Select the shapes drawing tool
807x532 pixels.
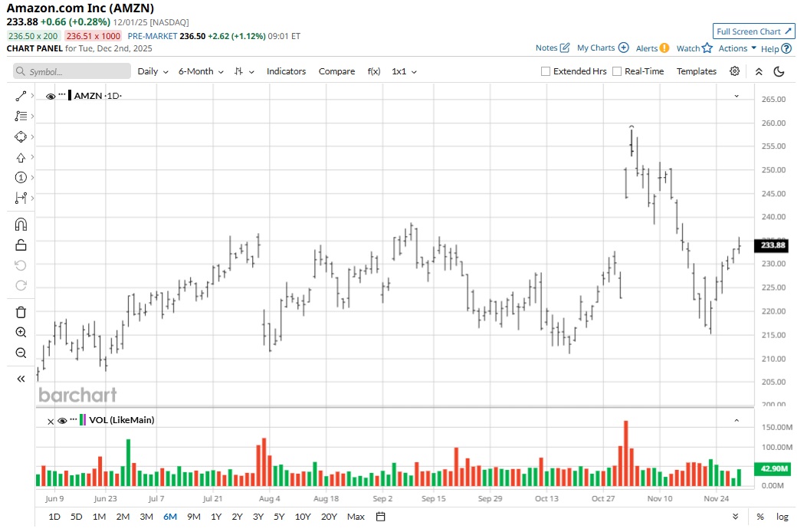pos(21,137)
